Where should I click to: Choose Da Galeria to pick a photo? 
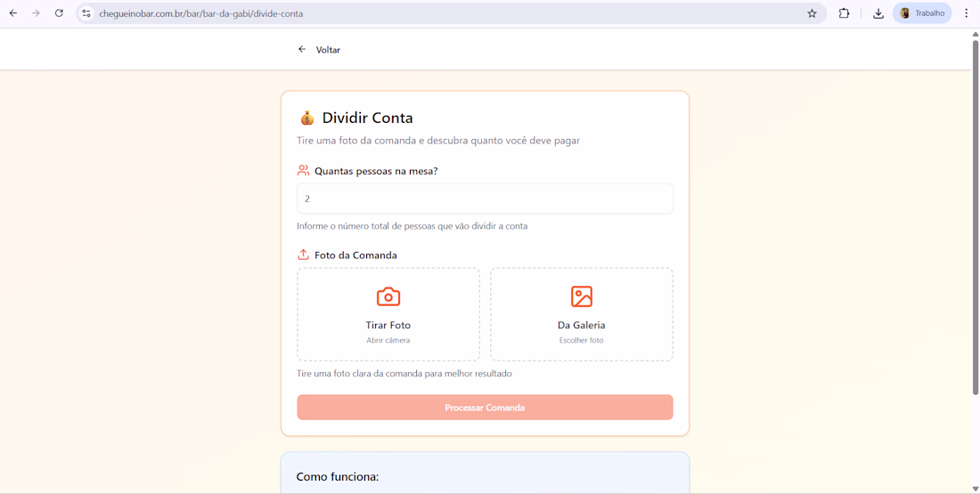click(x=581, y=314)
